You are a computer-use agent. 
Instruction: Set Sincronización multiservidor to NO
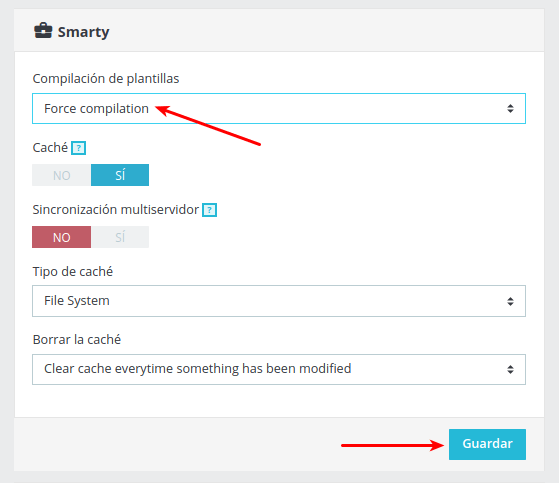tap(61, 237)
